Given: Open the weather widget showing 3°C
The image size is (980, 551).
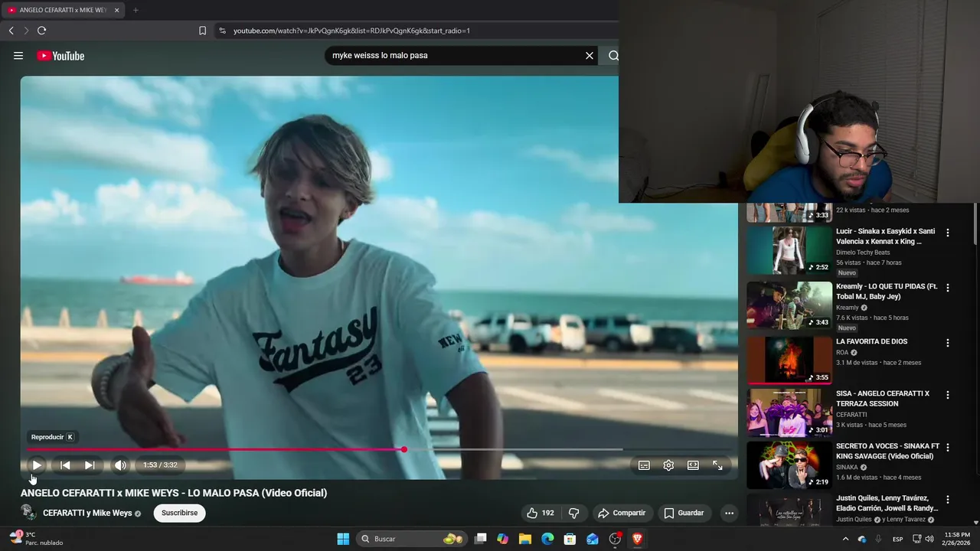Looking at the screenshot, I should (x=36, y=539).
